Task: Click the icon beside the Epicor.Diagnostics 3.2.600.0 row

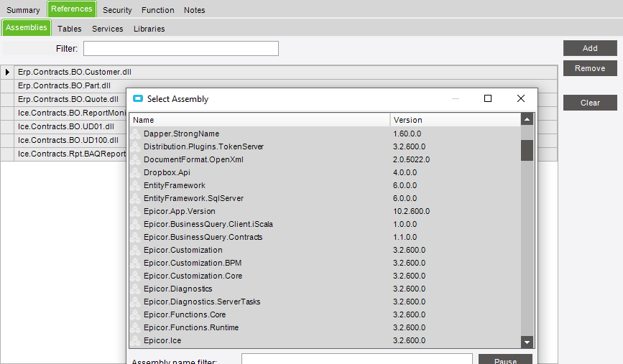Action: (x=136, y=289)
